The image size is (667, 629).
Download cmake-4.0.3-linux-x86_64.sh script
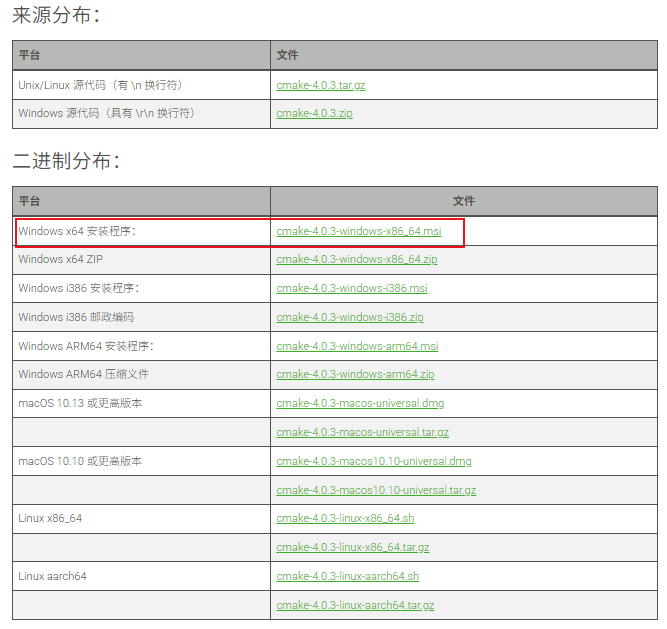point(345,518)
